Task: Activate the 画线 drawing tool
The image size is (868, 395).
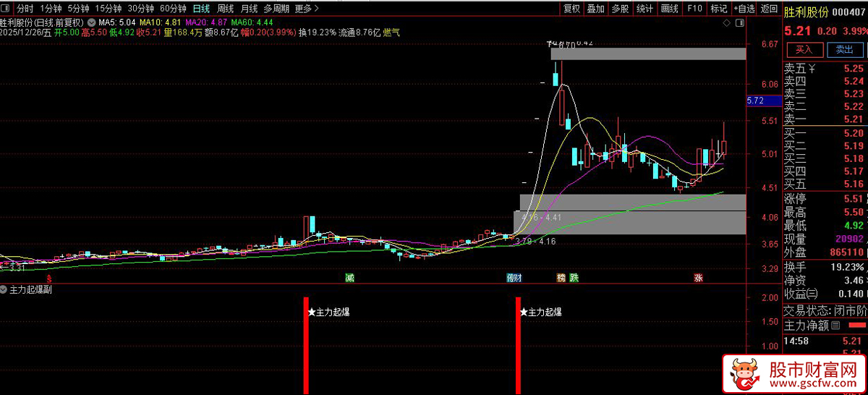Action: (x=669, y=9)
